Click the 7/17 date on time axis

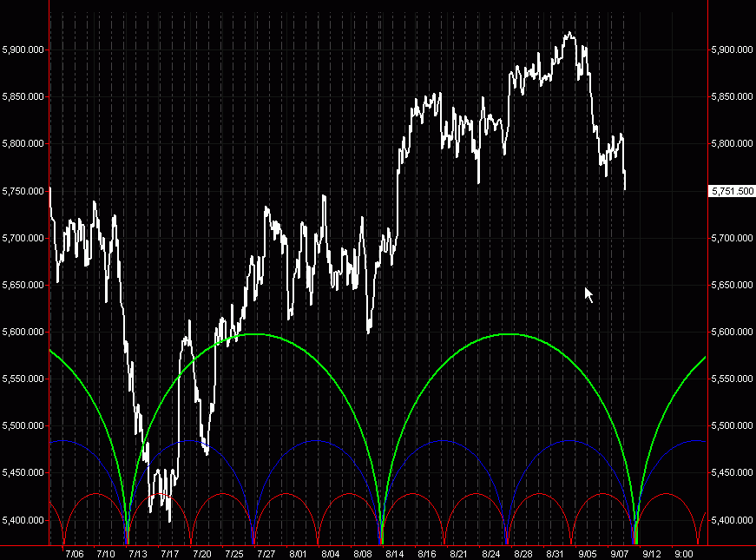(x=170, y=554)
